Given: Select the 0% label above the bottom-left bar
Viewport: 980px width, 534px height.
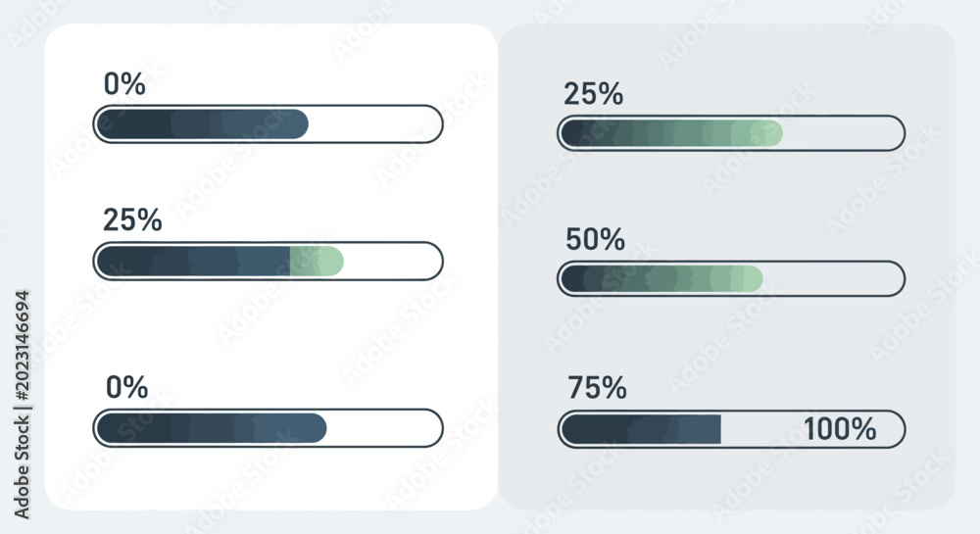Looking at the screenshot, I should click(x=126, y=387).
